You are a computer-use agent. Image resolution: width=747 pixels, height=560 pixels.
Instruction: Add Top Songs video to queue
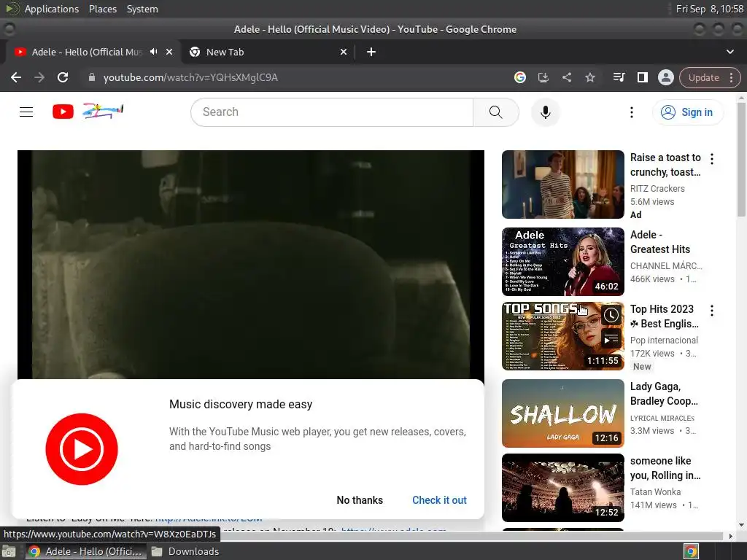[611, 339]
